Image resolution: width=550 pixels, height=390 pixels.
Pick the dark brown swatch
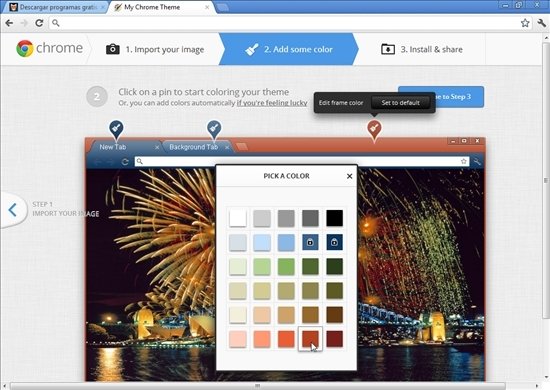point(334,315)
